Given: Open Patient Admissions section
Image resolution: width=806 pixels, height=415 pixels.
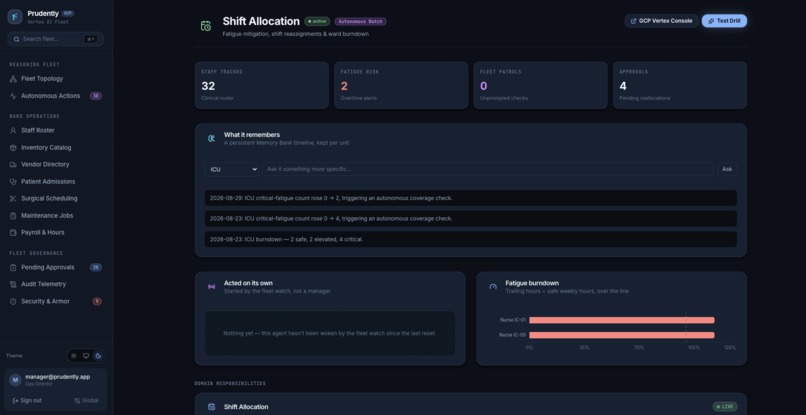Looking at the screenshot, I should tap(56, 182).
